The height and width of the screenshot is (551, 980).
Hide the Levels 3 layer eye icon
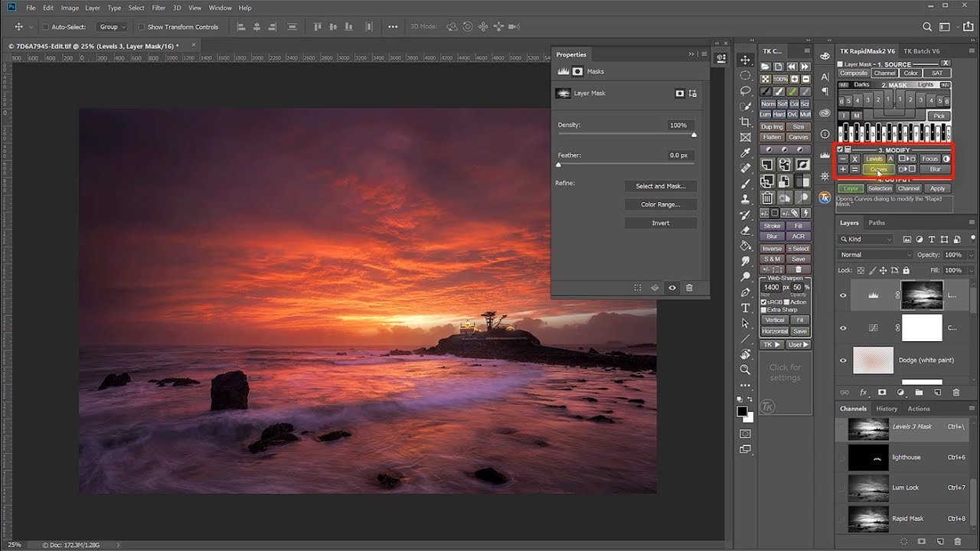pyautogui.click(x=843, y=295)
